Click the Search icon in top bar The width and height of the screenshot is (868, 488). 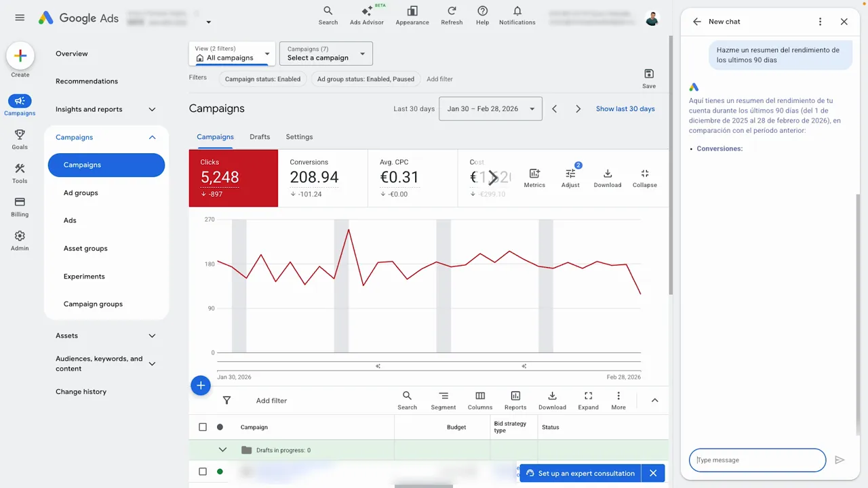coord(328,15)
